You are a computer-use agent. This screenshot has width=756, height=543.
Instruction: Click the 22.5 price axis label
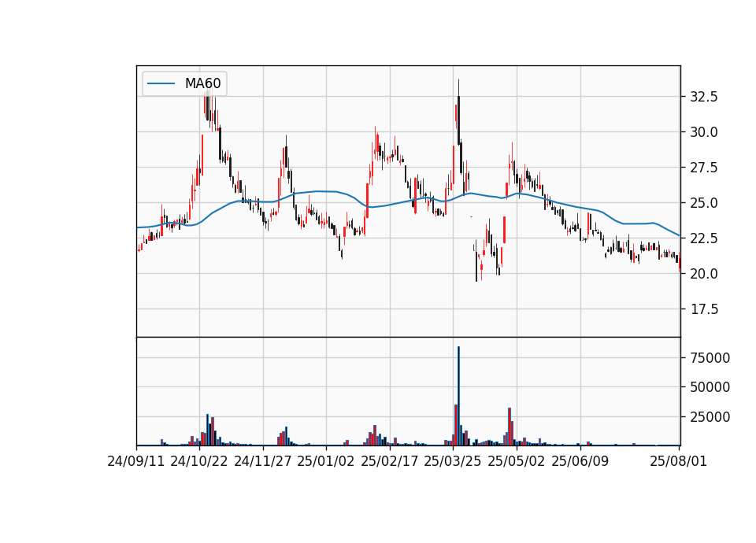click(704, 238)
